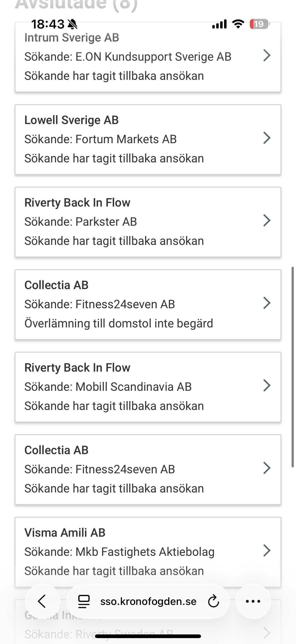Select the Intrum Sverige AB heading
Screen dimensions: 296x644
coord(72,38)
